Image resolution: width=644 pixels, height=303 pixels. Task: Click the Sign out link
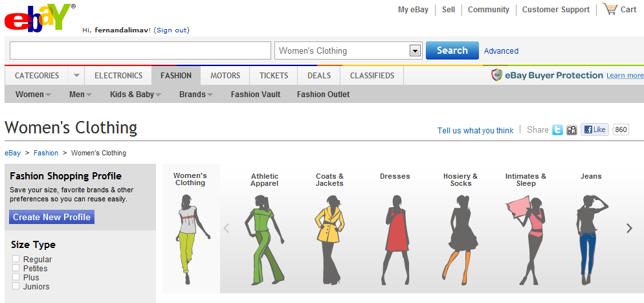tap(172, 30)
